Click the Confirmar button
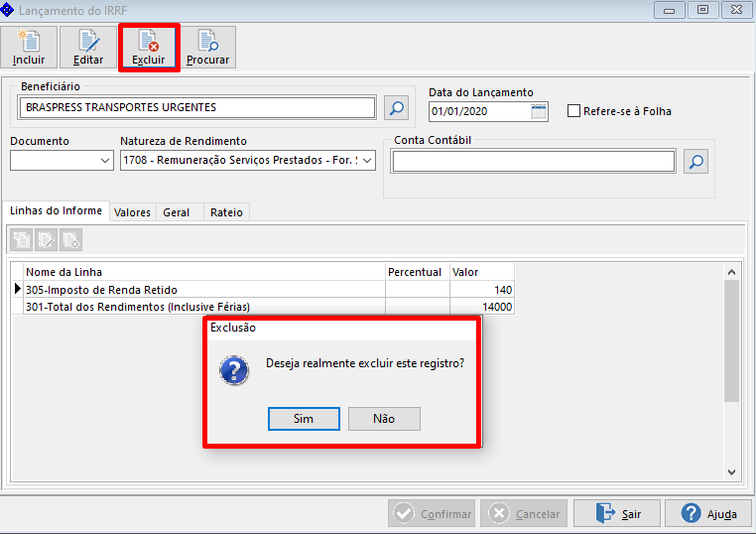 pos(432,514)
